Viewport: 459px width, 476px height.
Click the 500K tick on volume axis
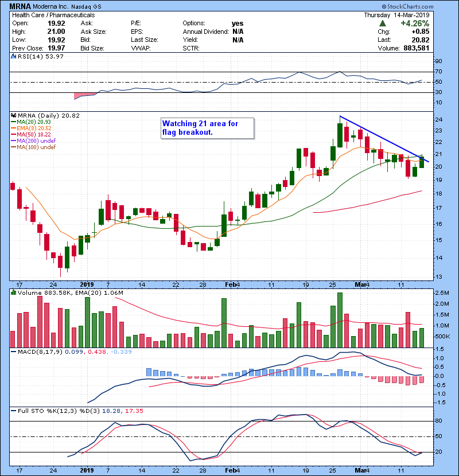pyautogui.click(x=442, y=337)
